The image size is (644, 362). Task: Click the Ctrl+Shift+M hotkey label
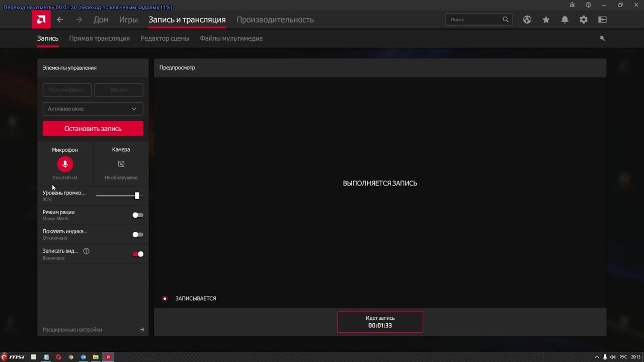[x=65, y=178]
